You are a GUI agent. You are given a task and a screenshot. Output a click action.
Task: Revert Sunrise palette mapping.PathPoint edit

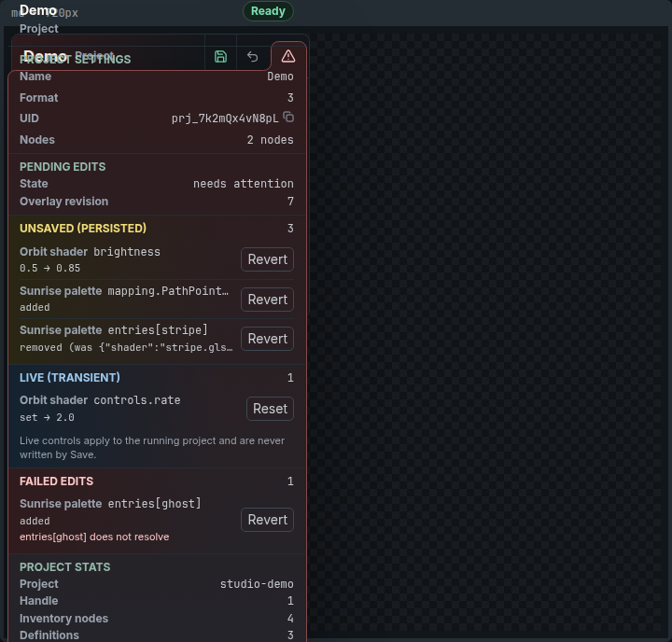pyautogui.click(x=267, y=300)
